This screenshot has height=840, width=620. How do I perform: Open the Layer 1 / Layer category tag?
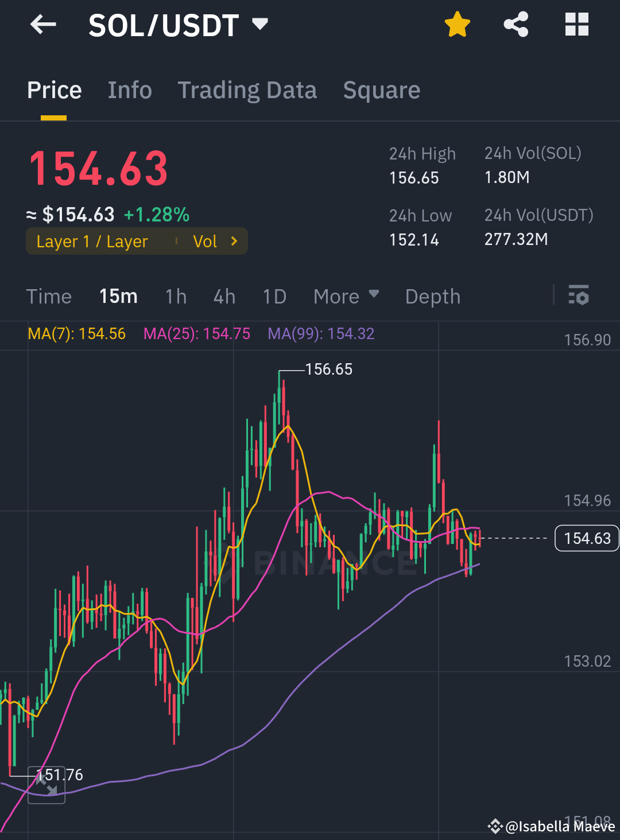92,241
